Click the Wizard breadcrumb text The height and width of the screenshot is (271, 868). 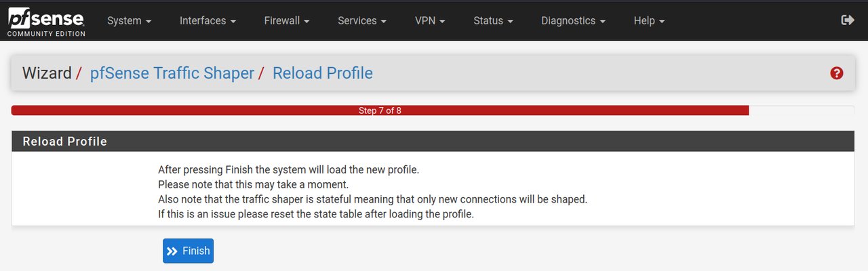click(x=47, y=73)
